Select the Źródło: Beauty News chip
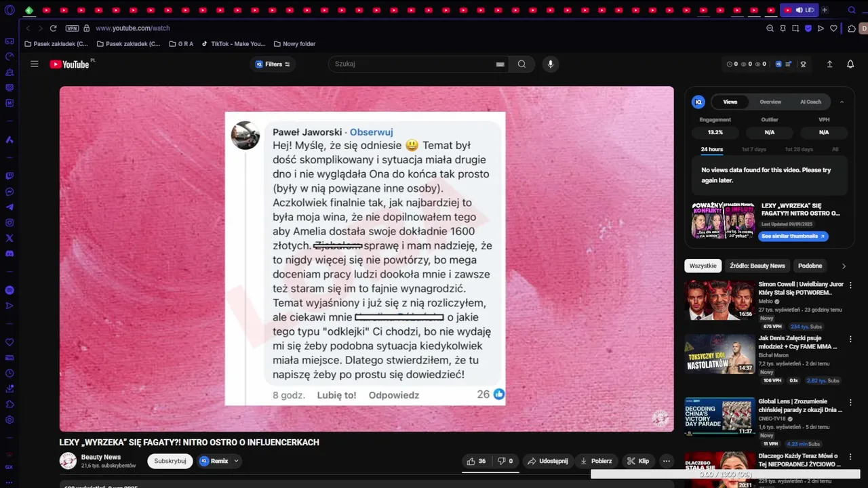Image resolution: width=868 pixels, height=488 pixels. click(757, 266)
